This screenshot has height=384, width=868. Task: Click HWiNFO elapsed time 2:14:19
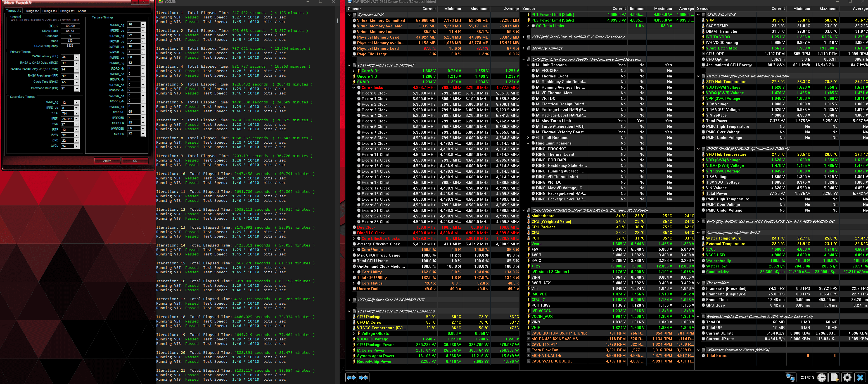click(x=807, y=377)
